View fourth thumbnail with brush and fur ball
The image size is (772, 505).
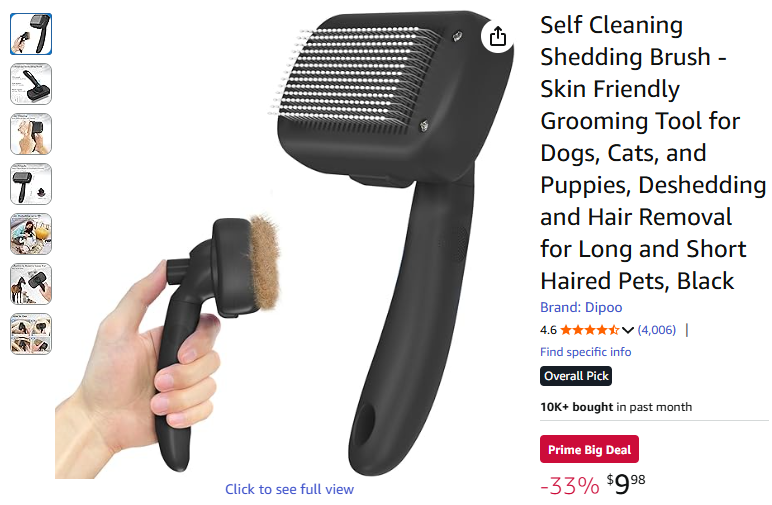point(31,184)
